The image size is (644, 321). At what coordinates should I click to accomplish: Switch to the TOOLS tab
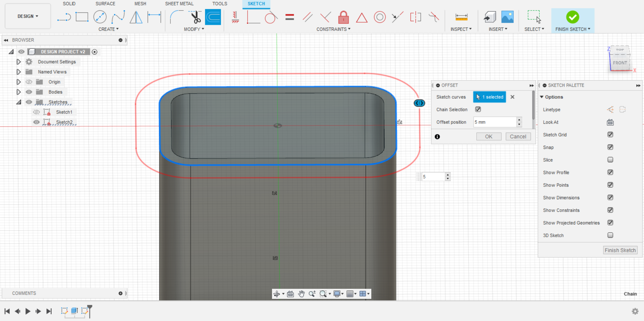[x=220, y=4]
